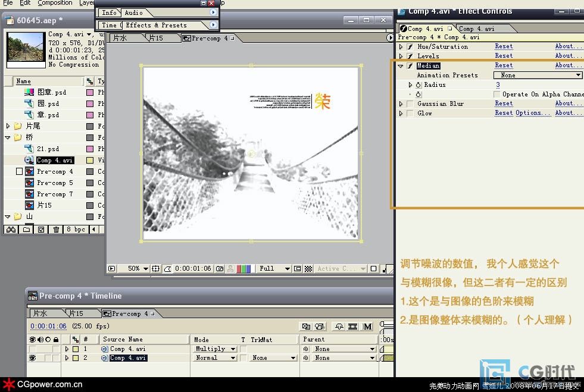Viewport: 584px width, 392px height.
Task: Click the show last snapshot icon
Action: click(230, 268)
